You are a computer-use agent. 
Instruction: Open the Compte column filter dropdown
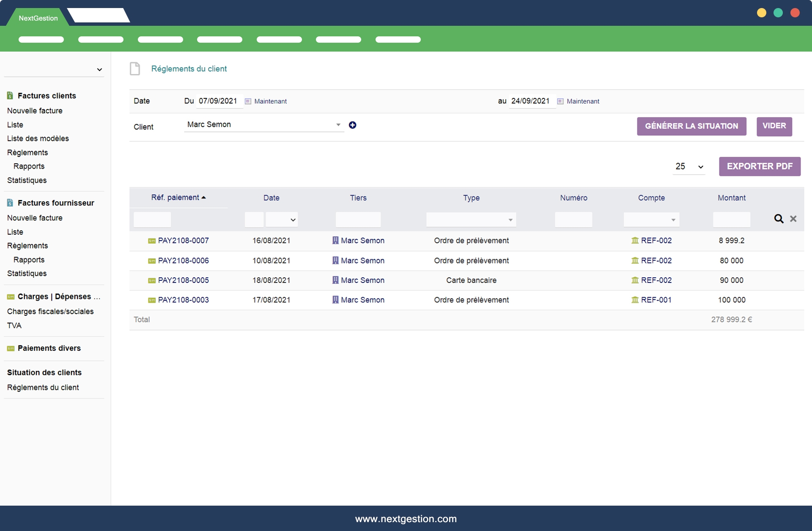point(651,220)
